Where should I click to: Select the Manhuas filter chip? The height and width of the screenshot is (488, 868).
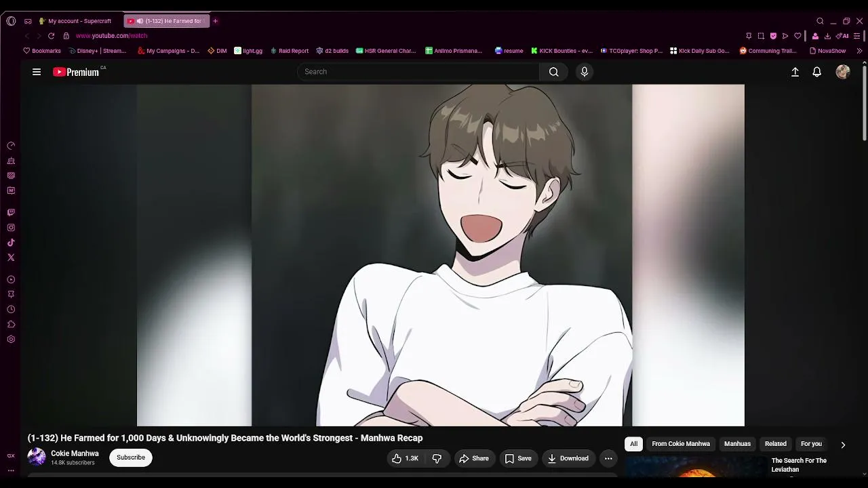(737, 444)
